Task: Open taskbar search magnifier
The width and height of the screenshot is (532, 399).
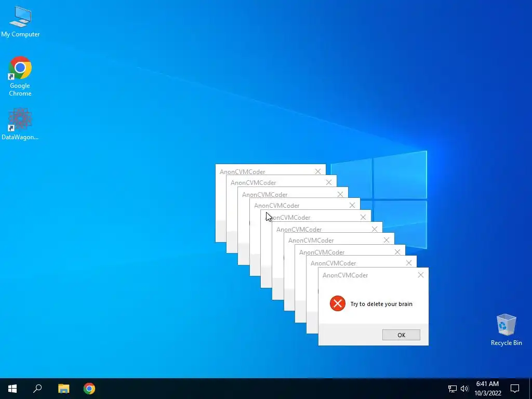Action: (37, 389)
